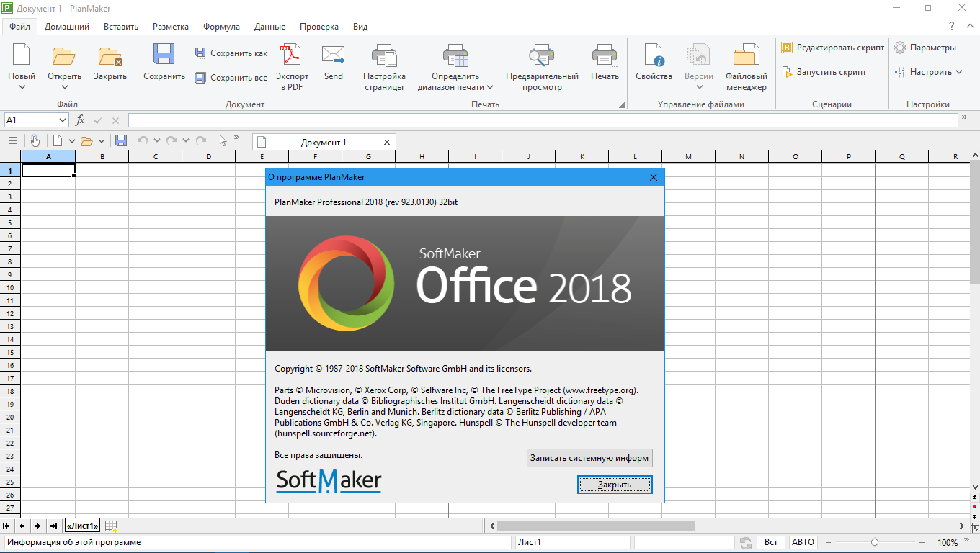This screenshot has height=553, width=980.
Task: Close the Документ 1 tab with X
Action: [x=387, y=142]
